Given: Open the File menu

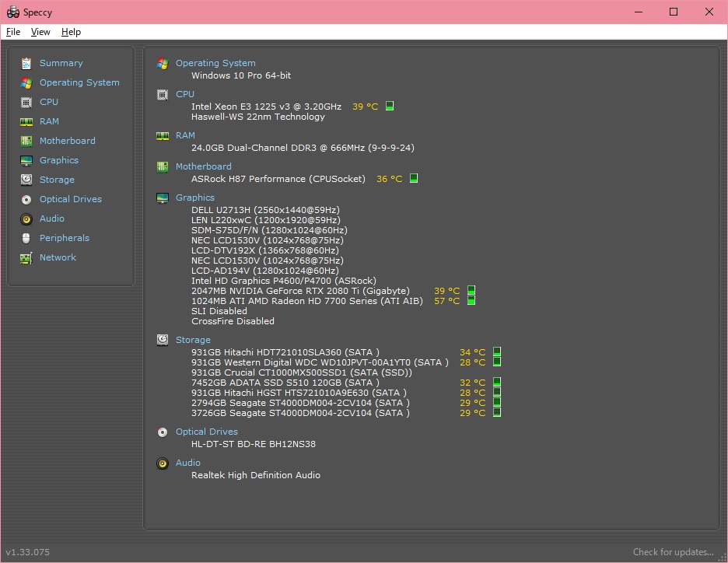Looking at the screenshot, I should tap(13, 32).
